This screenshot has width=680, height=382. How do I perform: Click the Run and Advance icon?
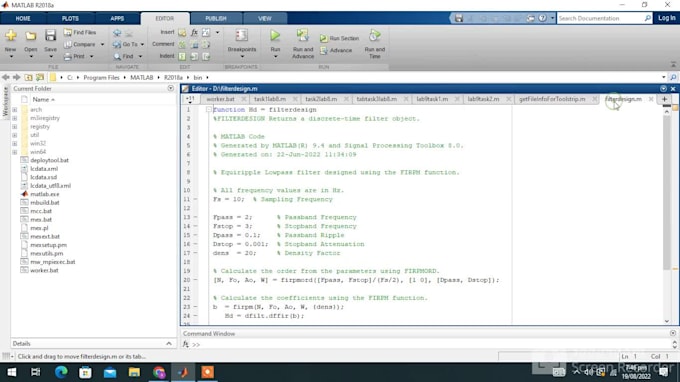point(303,36)
